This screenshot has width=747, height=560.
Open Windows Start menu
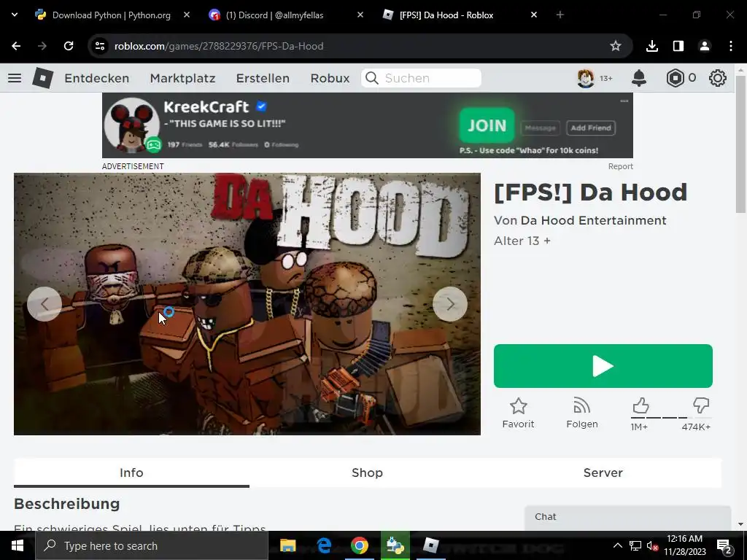(x=18, y=545)
